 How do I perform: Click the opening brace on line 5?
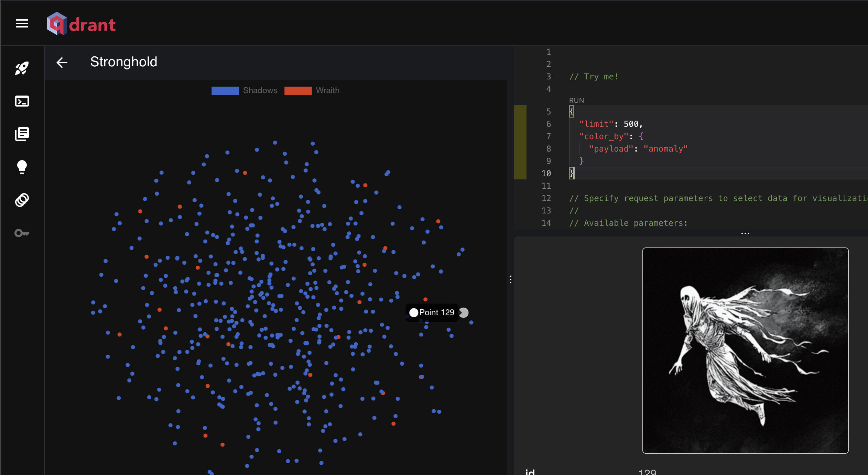[571, 112]
